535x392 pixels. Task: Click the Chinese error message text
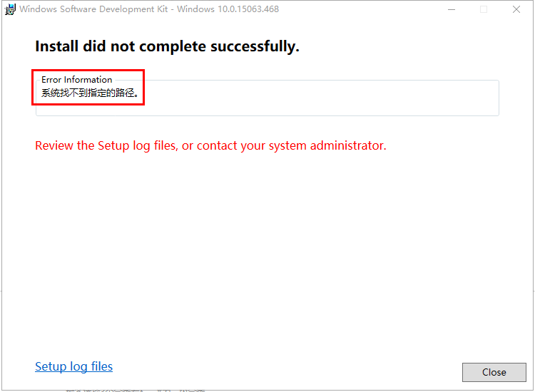coord(89,93)
